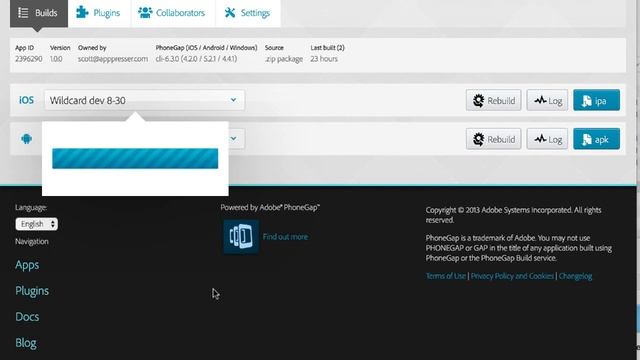The height and width of the screenshot is (360, 640).
Task: Click the striped blue progress bar
Action: 135,158
